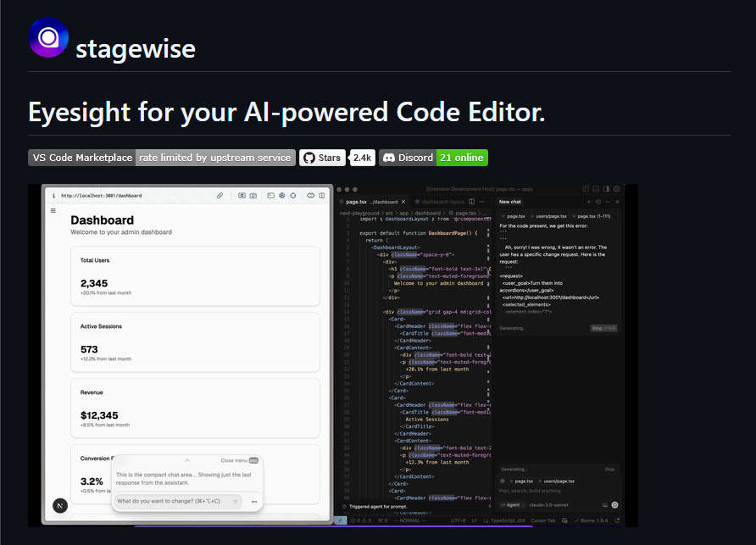Image resolution: width=756 pixels, height=545 pixels.
Task: Open the Agent mode dropdown
Action: tap(510, 505)
